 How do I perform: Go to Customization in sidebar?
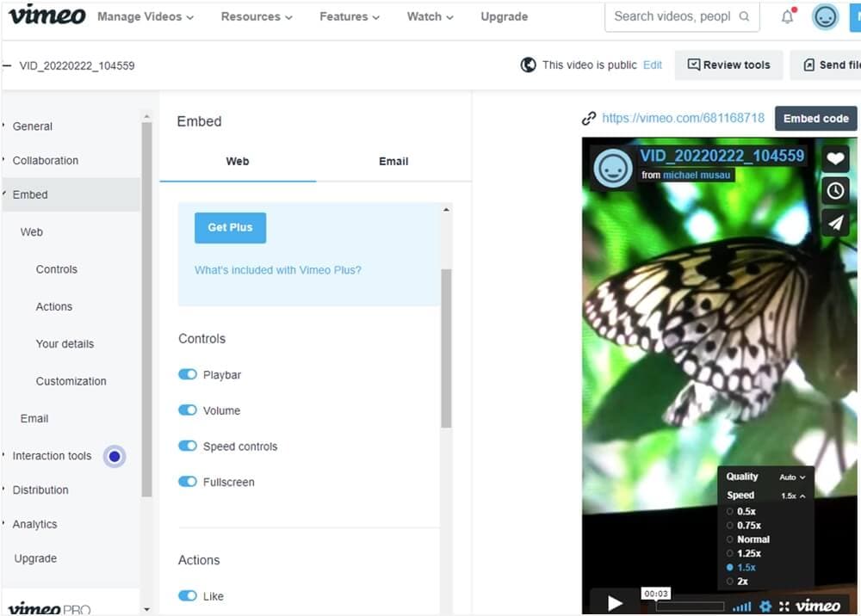pyautogui.click(x=71, y=381)
